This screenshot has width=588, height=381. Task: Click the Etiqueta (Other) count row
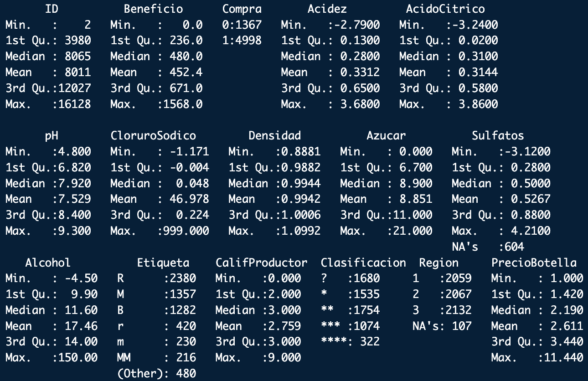(156, 374)
